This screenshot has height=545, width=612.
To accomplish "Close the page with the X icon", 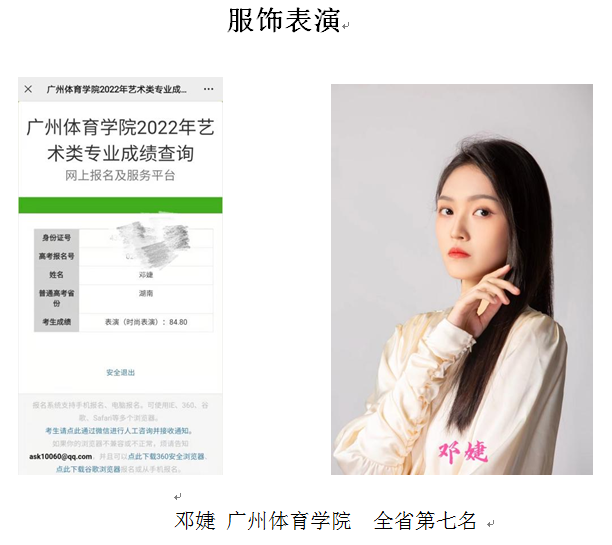I will [x=28, y=89].
